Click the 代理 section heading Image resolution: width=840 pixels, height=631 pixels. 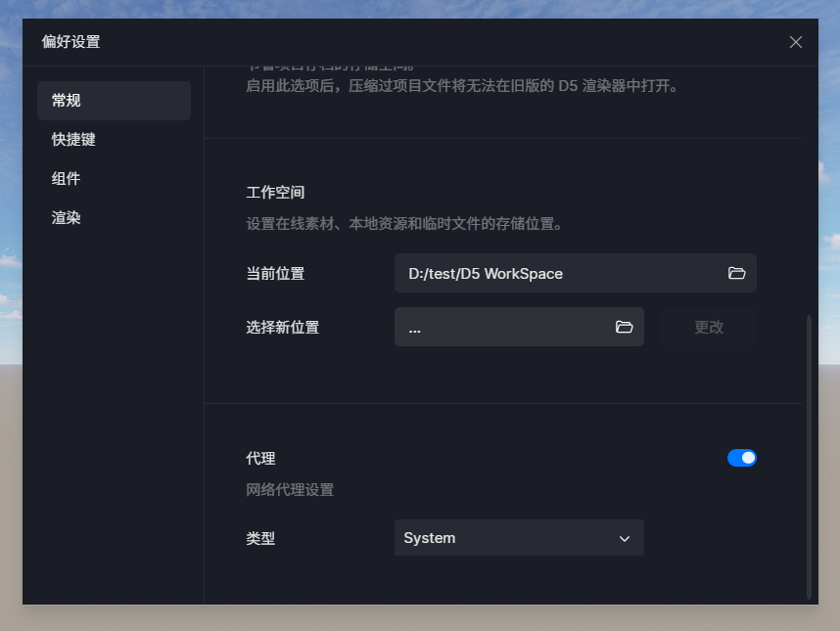(x=260, y=458)
